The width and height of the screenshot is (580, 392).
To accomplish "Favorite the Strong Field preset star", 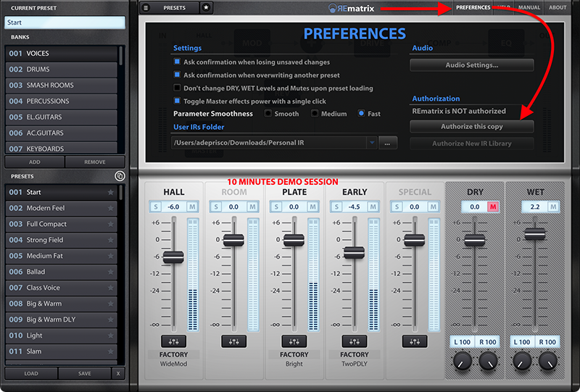I will 110,240.
